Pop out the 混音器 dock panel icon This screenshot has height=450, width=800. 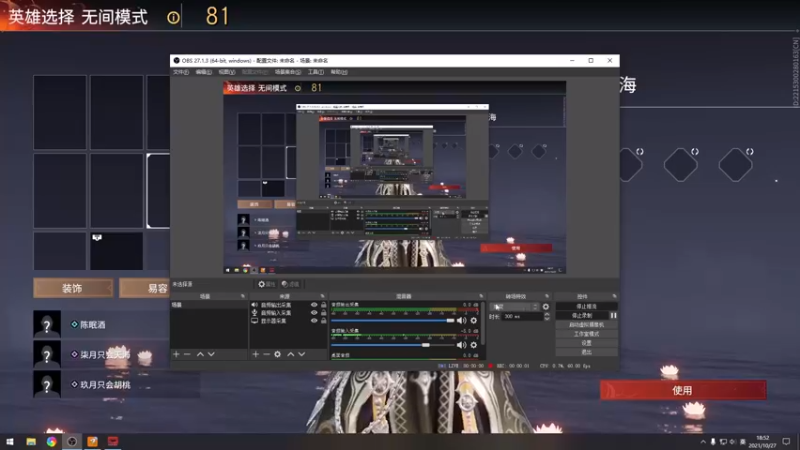pyautogui.click(x=481, y=296)
